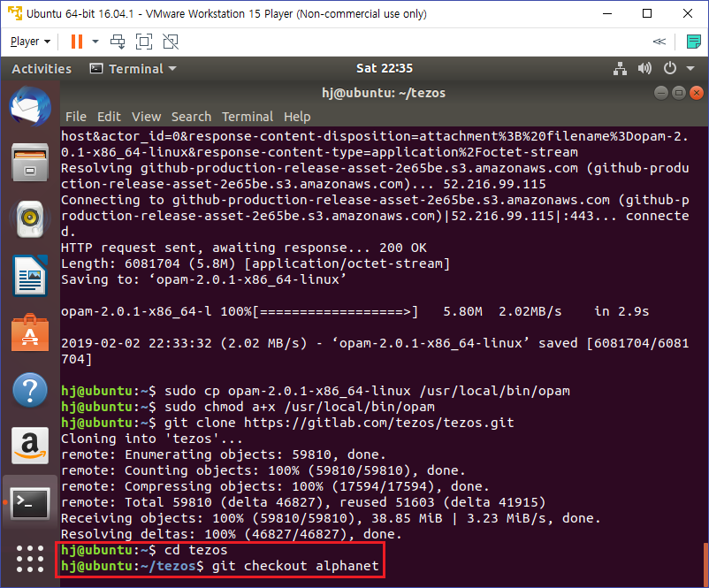Click 'HTTP request sent, awaiting response' line

point(244,248)
